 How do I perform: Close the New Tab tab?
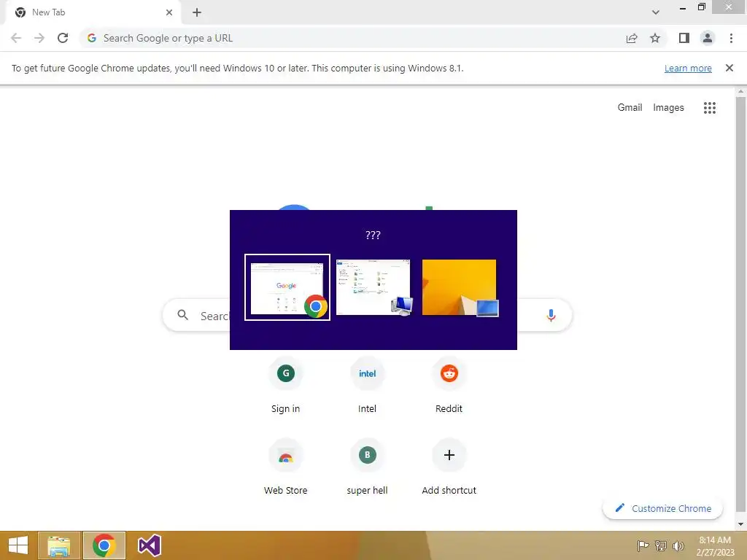click(169, 12)
